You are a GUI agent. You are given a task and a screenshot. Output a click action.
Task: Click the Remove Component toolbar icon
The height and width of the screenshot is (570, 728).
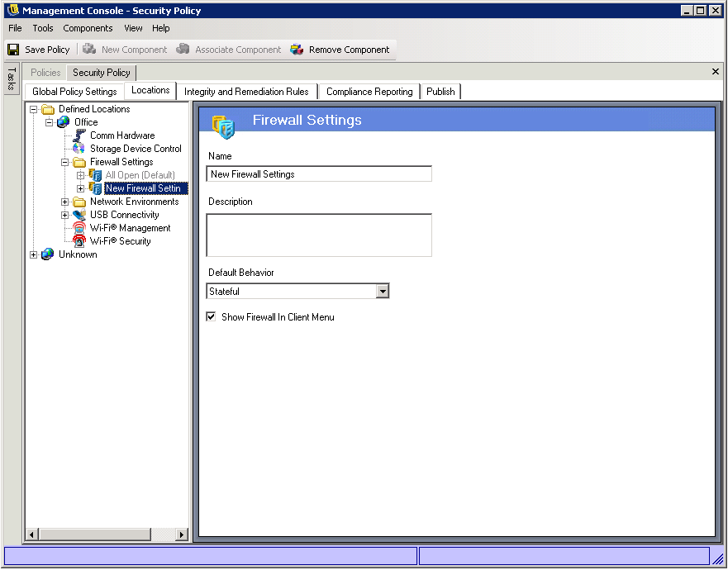pyautogui.click(x=297, y=50)
